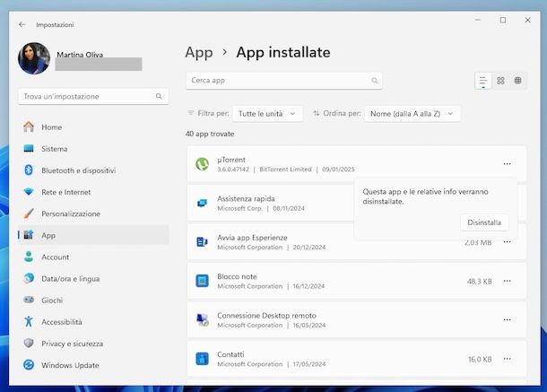Click the Assistenza rapida app icon
The width and height of the screenshot is (547, 392).
pos(202,203)
